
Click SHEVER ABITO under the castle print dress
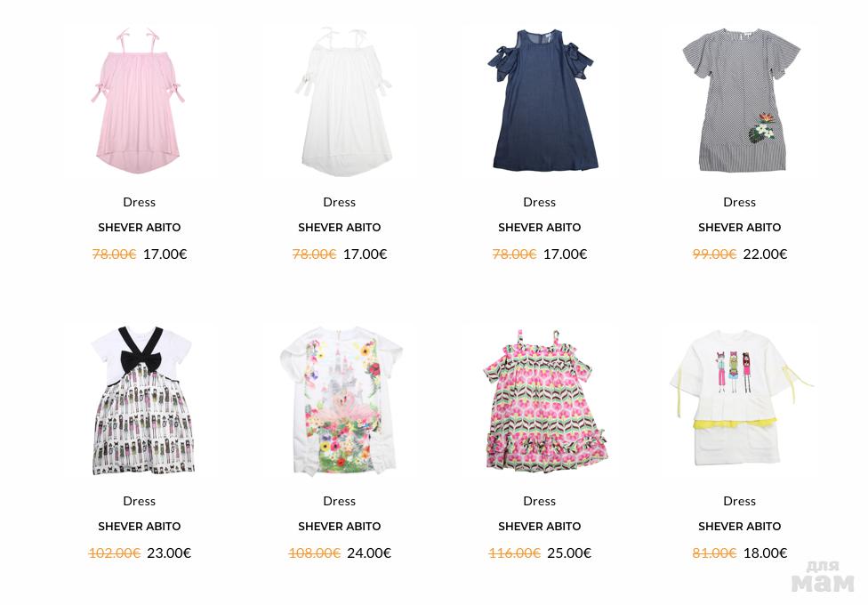coord(340,527)
